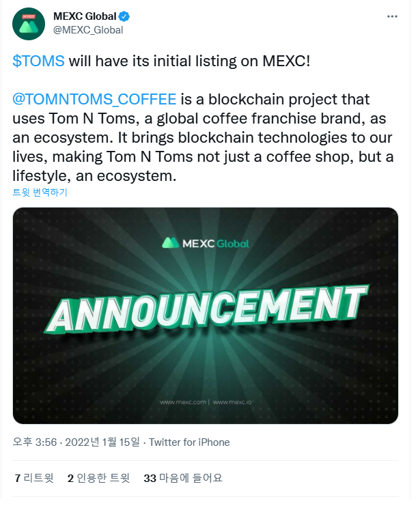The height and width of the screenshot is (510, 420).
Task: Open the @TOMNTOMS_COFFEE mention link
Action: pyautogui.click(x=94, y=99)
